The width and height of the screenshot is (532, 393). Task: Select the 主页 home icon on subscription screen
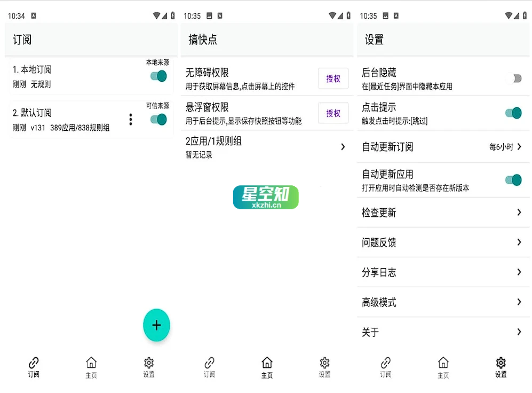[91, 367]
